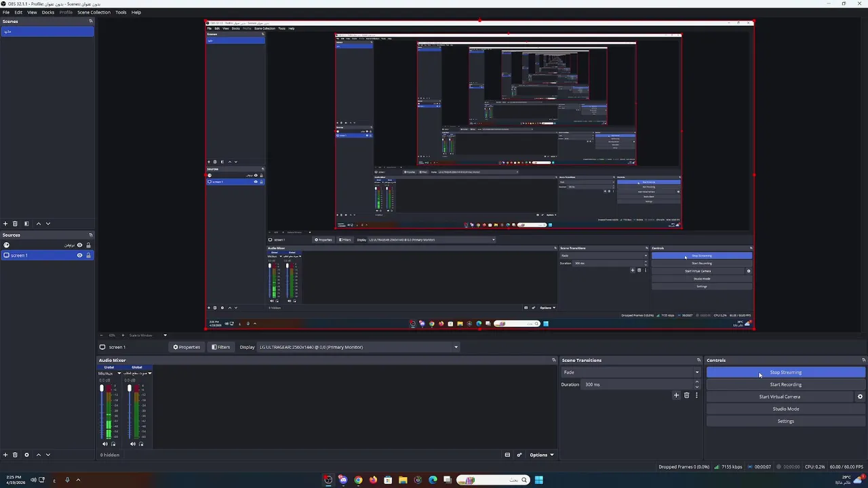Open View menu
Viewport: 868px width, 488px height.
point(32,12)
